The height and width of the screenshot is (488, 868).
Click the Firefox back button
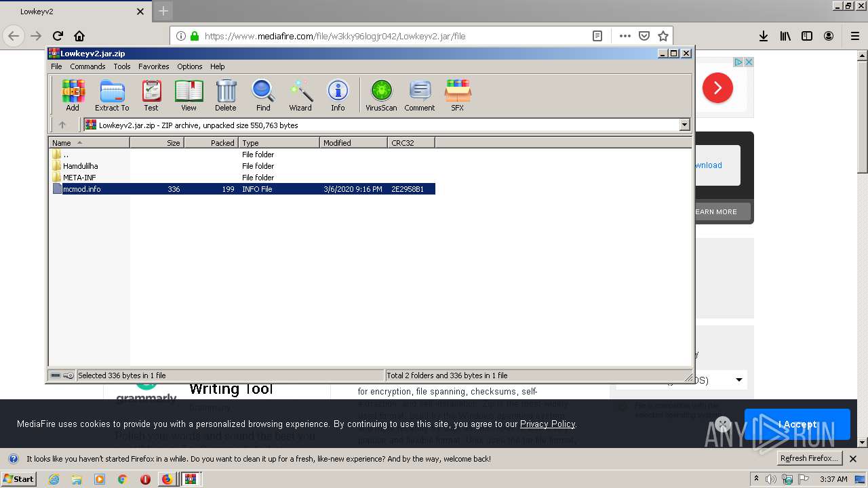point(14,36)
